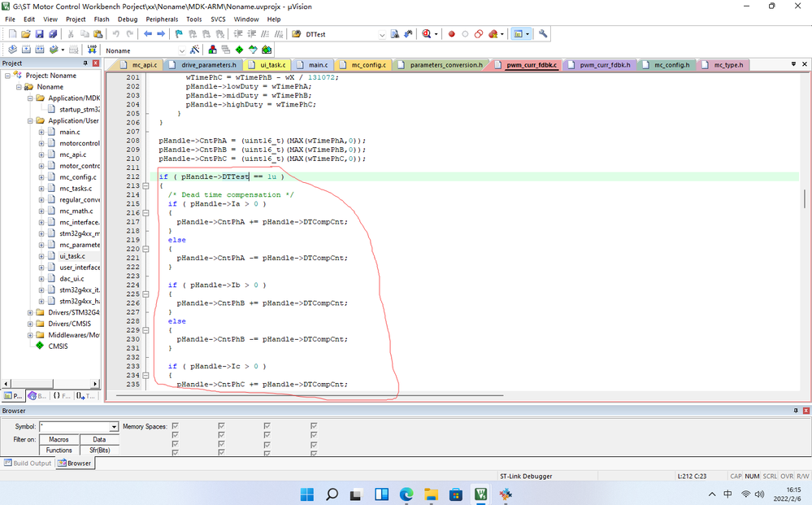This screenshot has height=505, width=812.
Task: Click the window layout toolbar icon
Action: [x=518, y=34]
